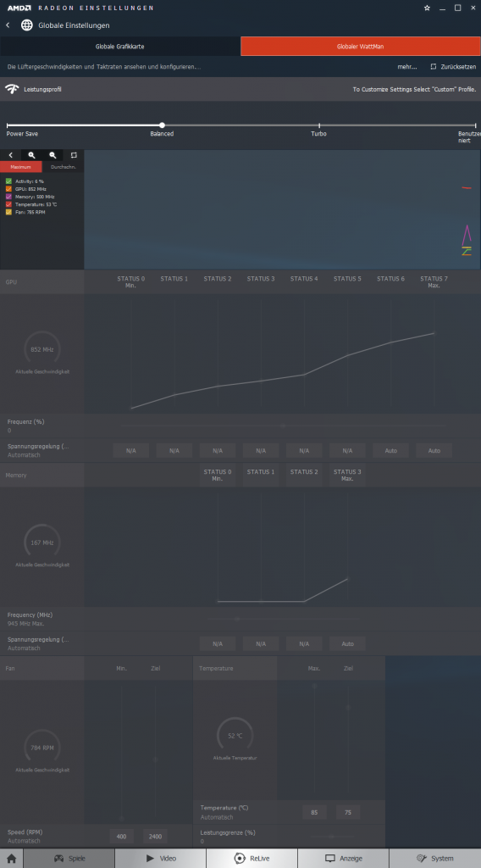Click Memory STATUS 0 Min. header
The height and width of the screenshot is (868, 481).
[218, 475]
